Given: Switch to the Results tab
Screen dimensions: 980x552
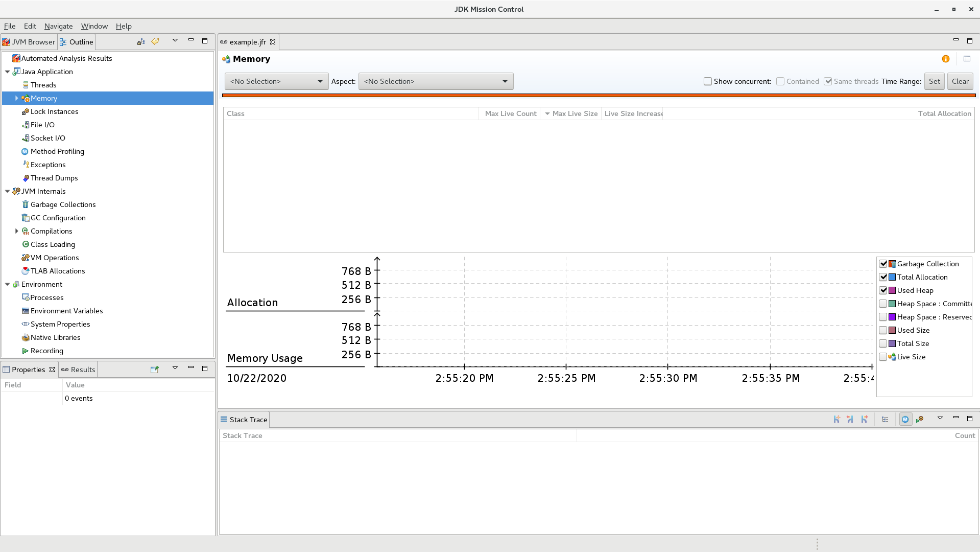Looking at the screenshot, I should tap(78, 370).
